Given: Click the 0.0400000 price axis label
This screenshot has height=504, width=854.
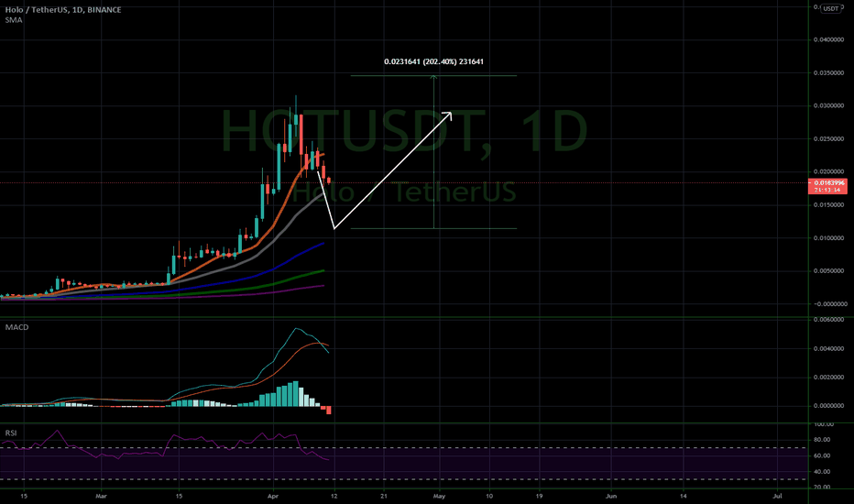Looking at the screenshot, I should tap(828, 39).
